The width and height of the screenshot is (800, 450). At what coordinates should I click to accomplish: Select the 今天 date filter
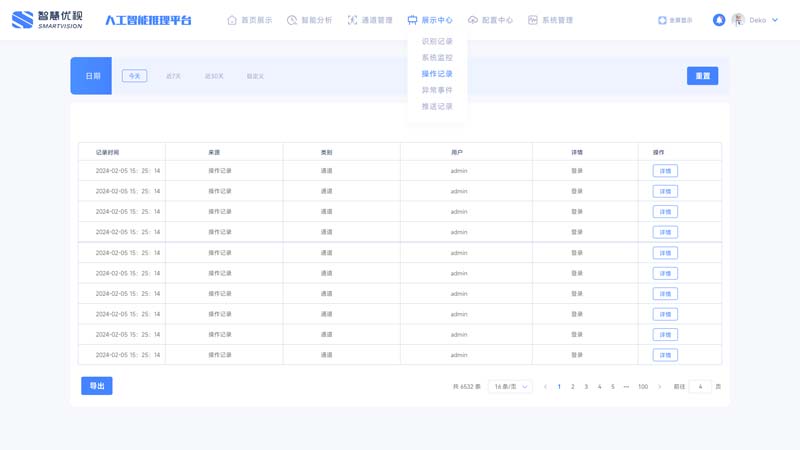(134, 76)
